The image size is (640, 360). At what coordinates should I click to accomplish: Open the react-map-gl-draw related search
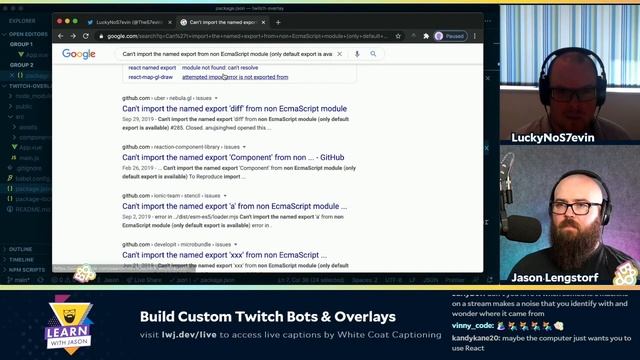click(150, 77)
